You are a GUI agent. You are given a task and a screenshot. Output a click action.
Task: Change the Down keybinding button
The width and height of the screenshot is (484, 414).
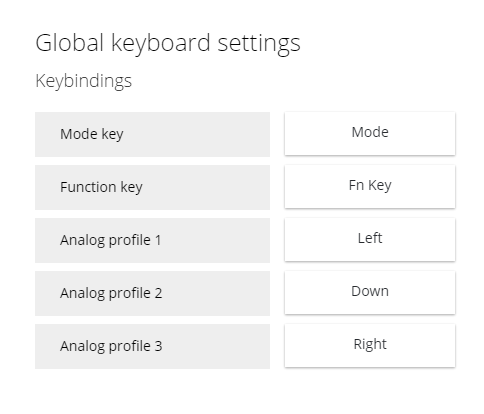point(370,292)
